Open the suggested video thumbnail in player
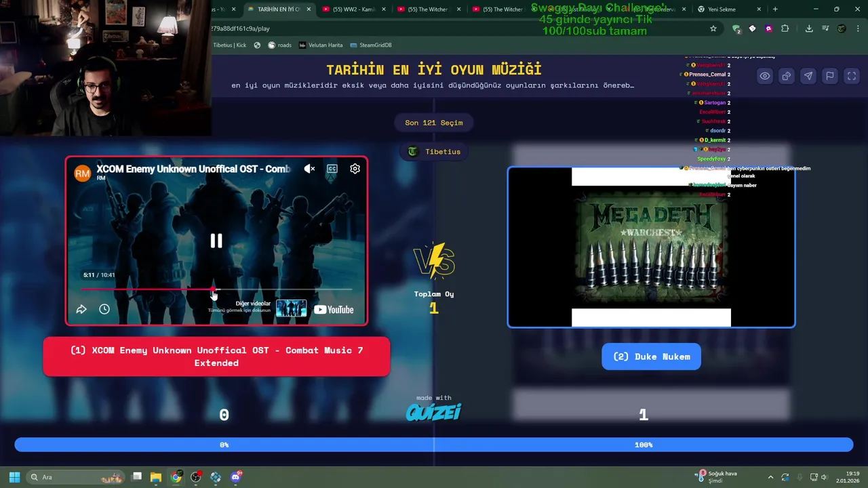 291,308
